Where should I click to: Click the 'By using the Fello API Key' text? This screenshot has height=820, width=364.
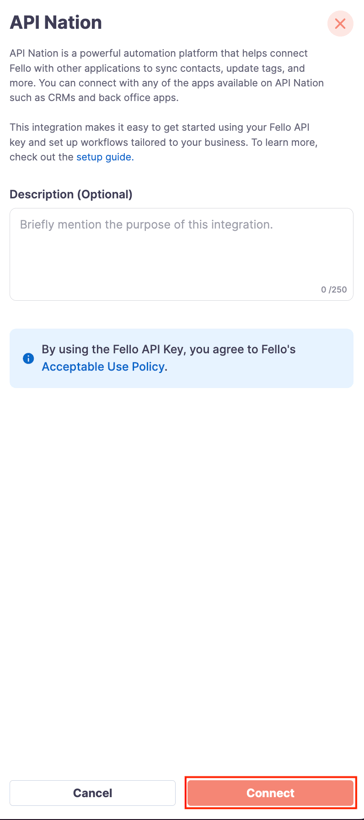click(168, 349)
